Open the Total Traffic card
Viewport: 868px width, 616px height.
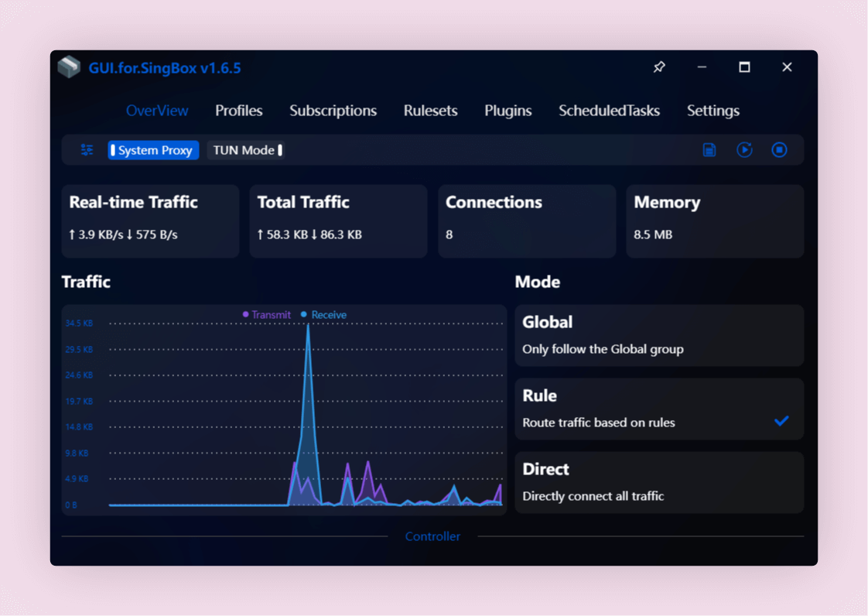338,221
